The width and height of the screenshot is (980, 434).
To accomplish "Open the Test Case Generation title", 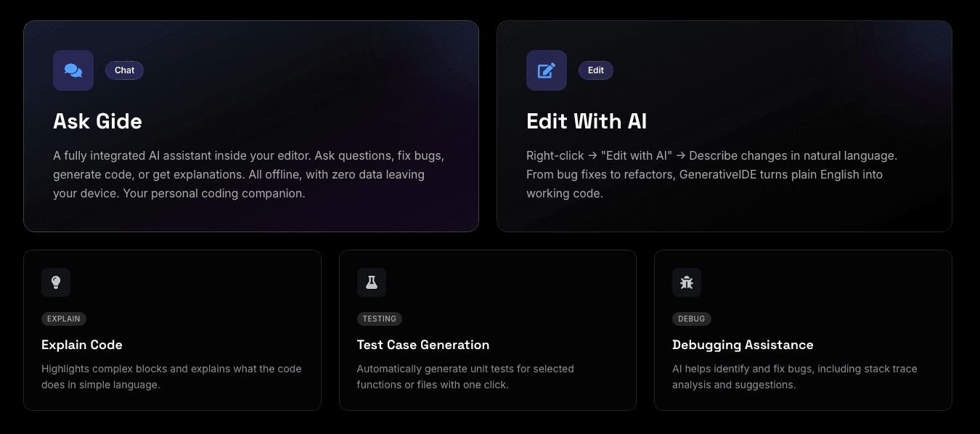I will click(423, 345).
